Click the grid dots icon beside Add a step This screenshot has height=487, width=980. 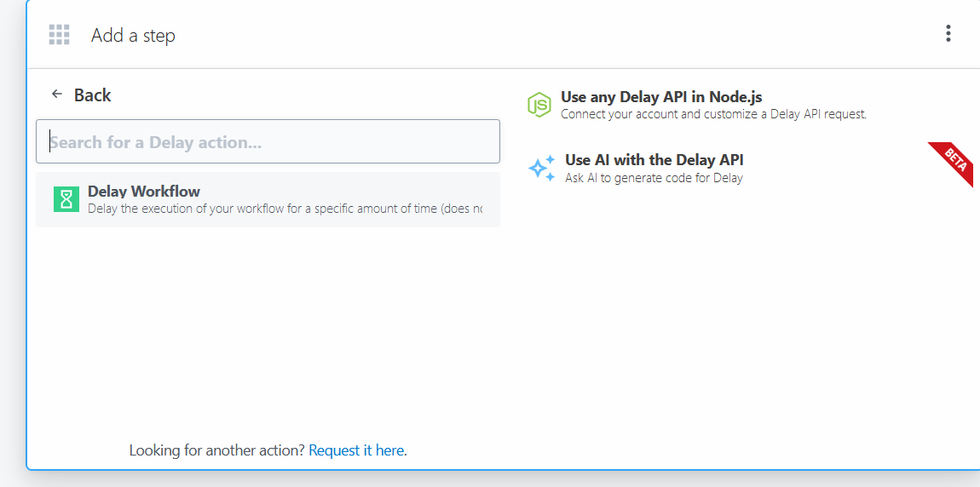pos(59,35)
